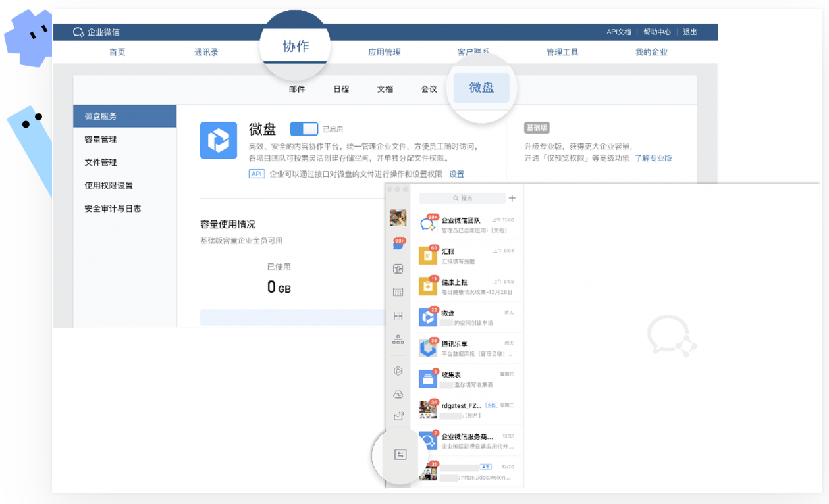
Task: Open the 企业微信服务商 chat avatar
Action: click(x=428, y=440)
